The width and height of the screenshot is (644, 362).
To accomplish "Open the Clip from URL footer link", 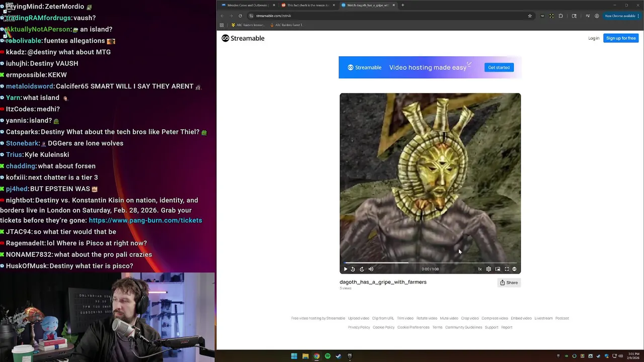I will coord(383,318).
